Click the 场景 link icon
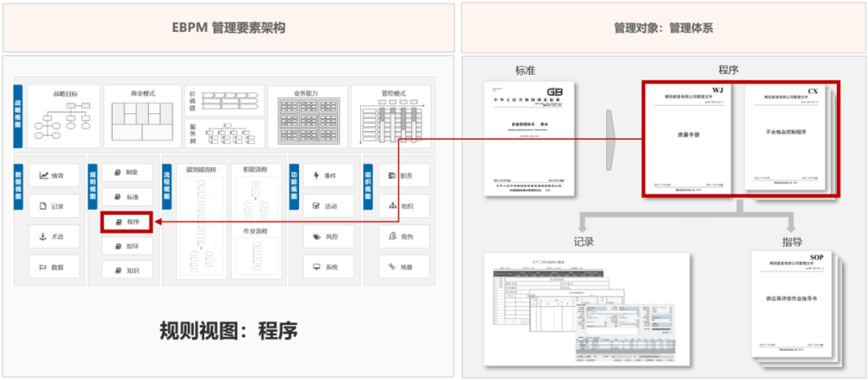This screenshot has height=380, width=868. [392, 267]
